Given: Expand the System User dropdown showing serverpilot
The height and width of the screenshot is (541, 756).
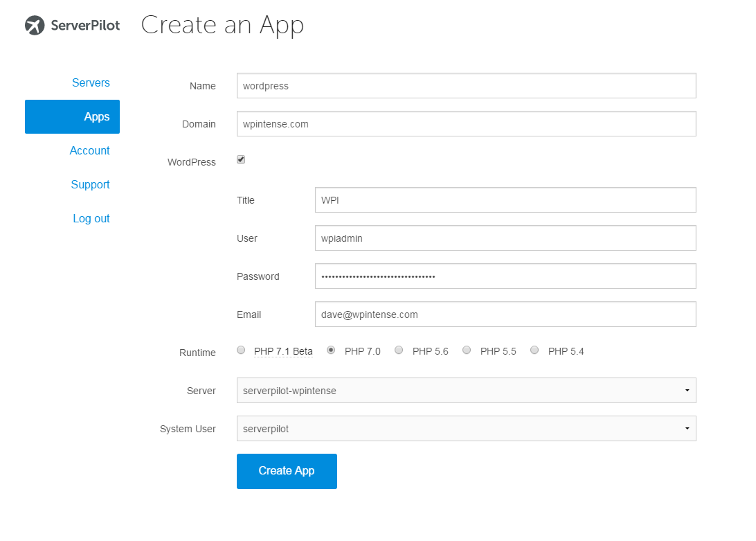Looking at the screenshot, I should (x=466, y=429).
